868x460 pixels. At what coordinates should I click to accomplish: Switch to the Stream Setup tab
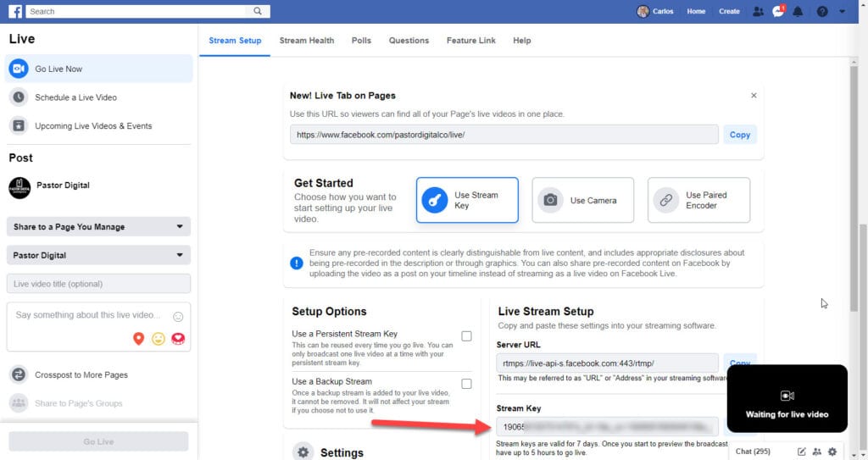(235, 41)
